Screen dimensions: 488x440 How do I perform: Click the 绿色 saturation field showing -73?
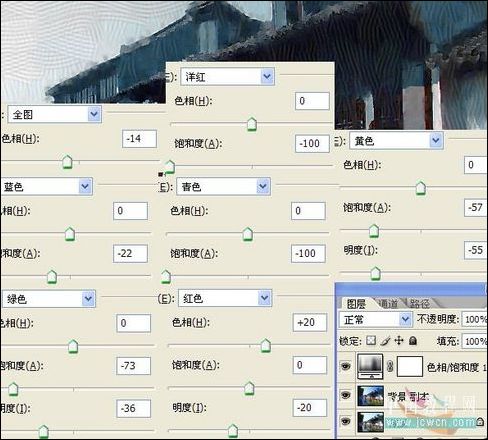[133, 366]
